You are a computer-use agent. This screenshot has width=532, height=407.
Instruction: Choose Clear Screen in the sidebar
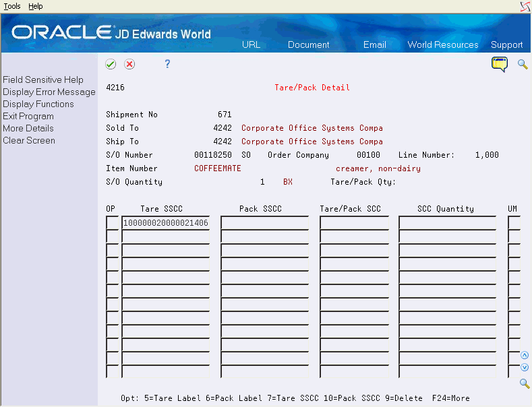29,140
